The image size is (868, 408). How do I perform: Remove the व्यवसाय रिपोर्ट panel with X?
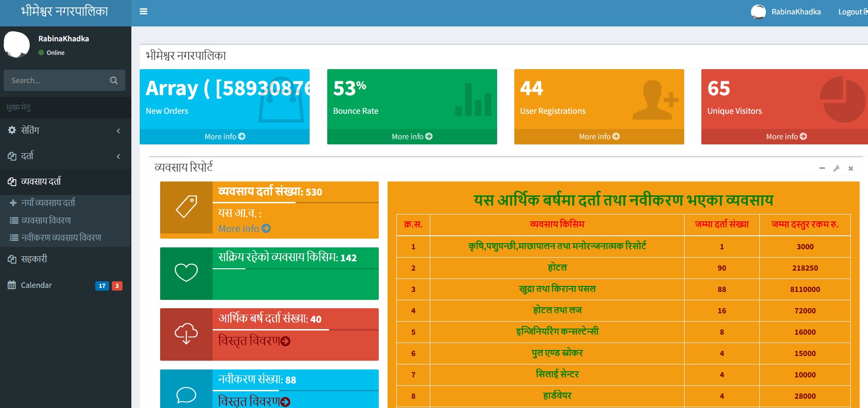(x=851, y=168)
